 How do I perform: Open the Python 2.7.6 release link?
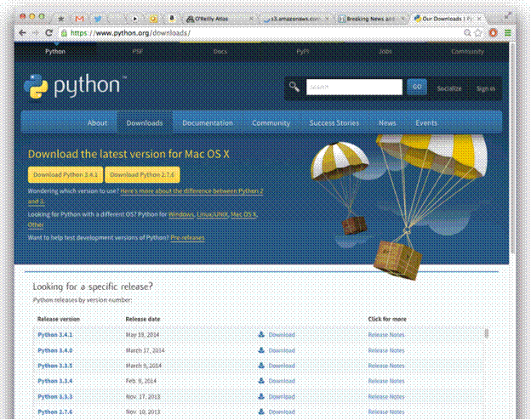click(54, 411)
